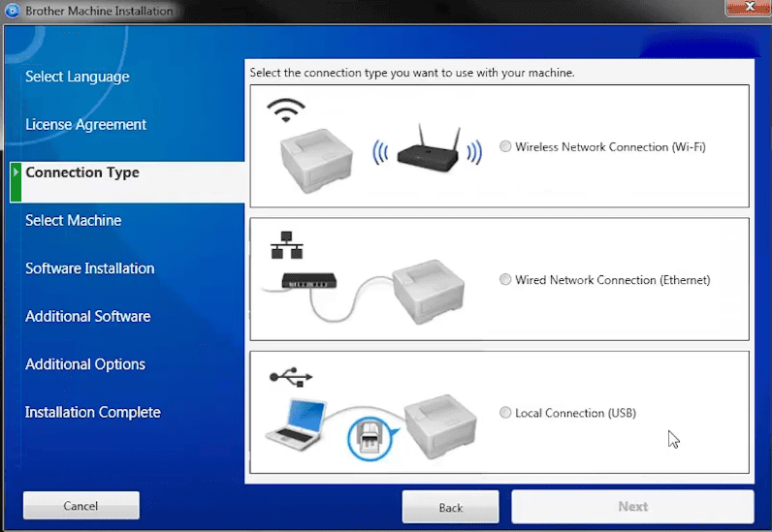Click the Ethernet network topology icon
This screenshot has width=772, height=532.
pyautogui.click(x=286, y=244)
